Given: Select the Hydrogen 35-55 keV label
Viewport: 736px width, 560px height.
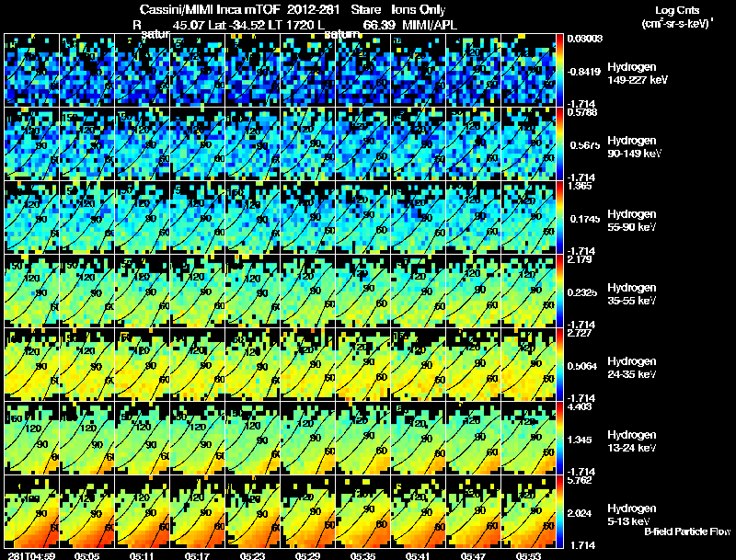Looking at the screenshot, I should 632,294.
